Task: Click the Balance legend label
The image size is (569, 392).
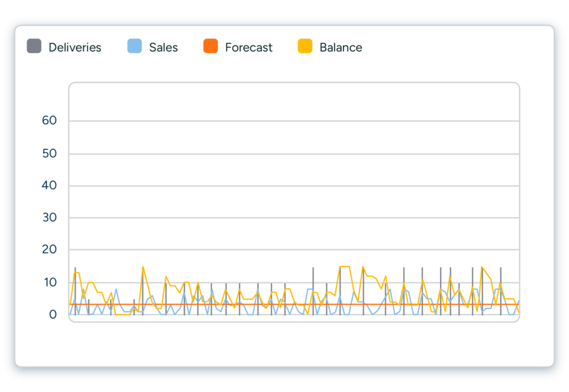Action: point(341,47)
